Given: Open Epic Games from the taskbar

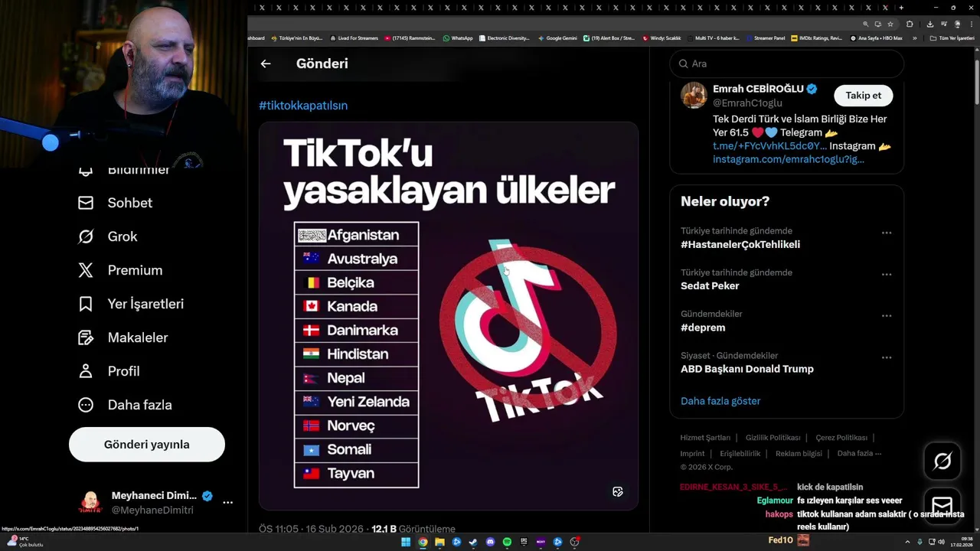Looking at the screenshot, I should click(524, 542).
